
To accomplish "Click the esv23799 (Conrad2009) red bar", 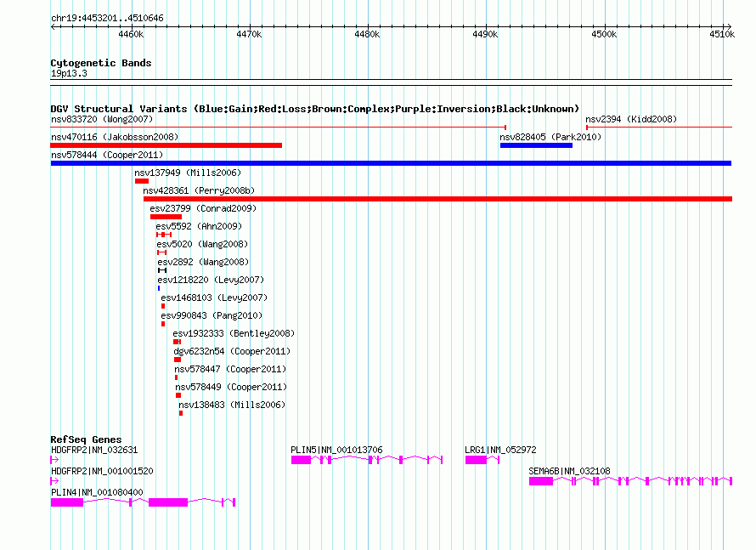I will click(x=166, y=217).
